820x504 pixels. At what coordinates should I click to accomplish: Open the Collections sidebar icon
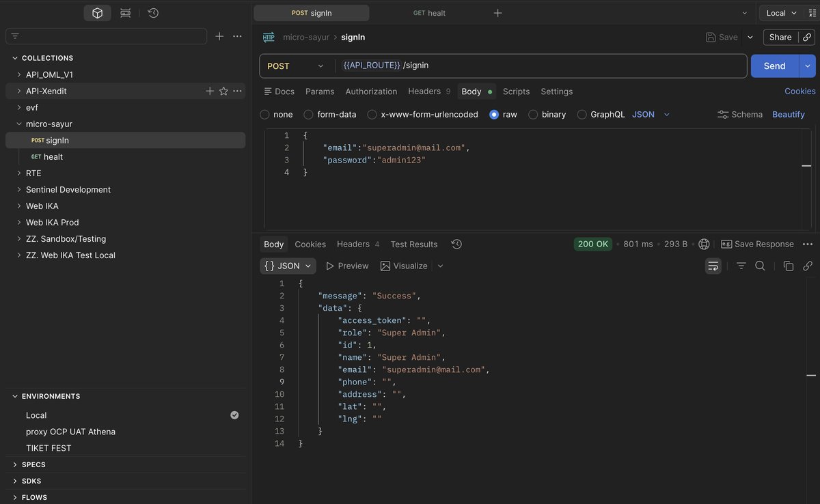pyautogui.click(x=98, y=13)
